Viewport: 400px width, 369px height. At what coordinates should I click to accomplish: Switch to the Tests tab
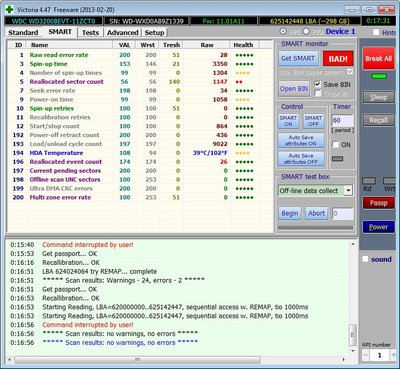[x=90, y=33]
